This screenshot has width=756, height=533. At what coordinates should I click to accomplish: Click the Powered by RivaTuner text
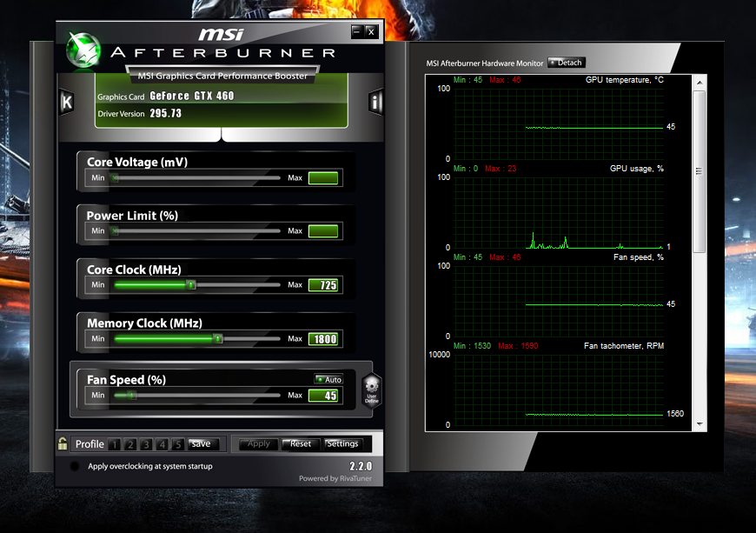335,478
